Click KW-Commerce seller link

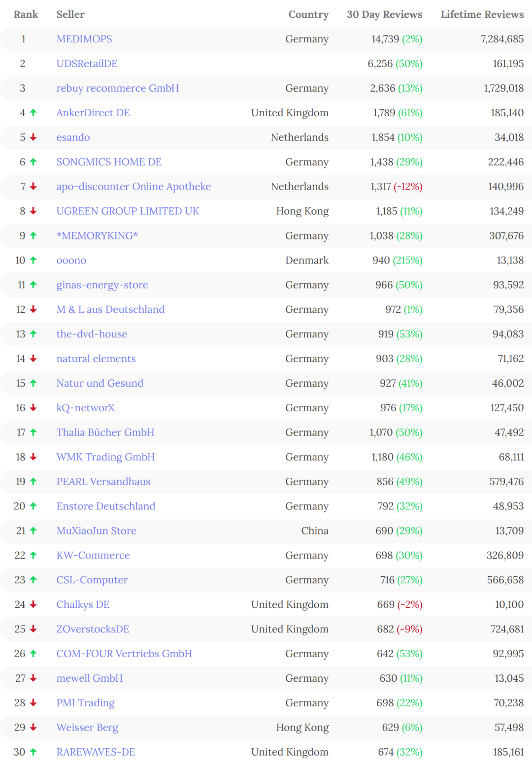click(x=93, y=556)
